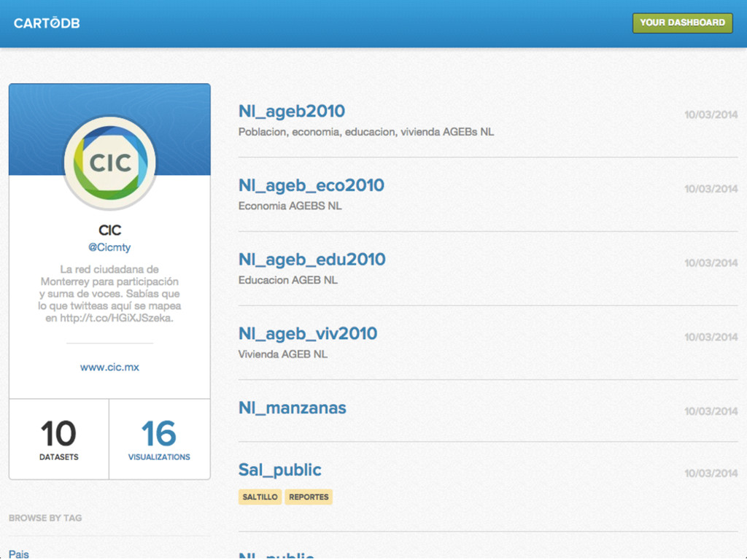Open the Sal_public dataset
The height and width of the screenshot is (560, 747).
point(279,470)
